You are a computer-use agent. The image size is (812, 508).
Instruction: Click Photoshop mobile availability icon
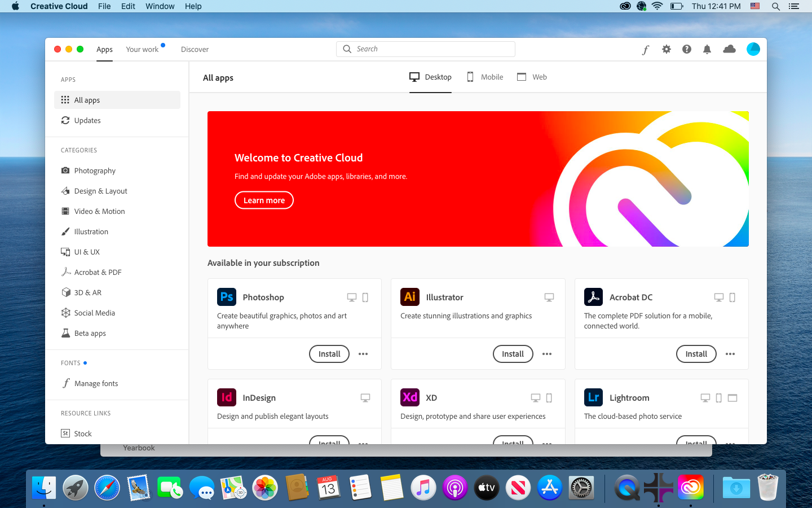tap(365, 297)
